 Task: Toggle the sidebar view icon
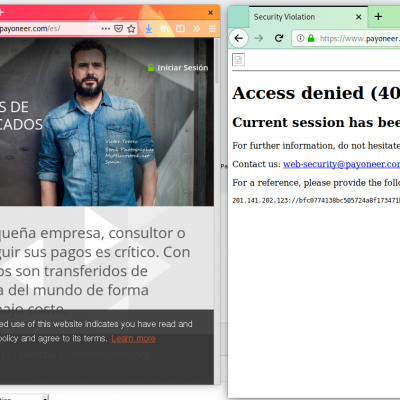180,29
